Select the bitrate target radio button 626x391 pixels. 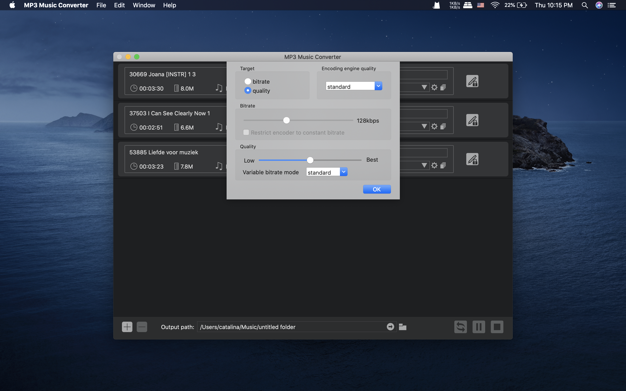click(248, 81)
